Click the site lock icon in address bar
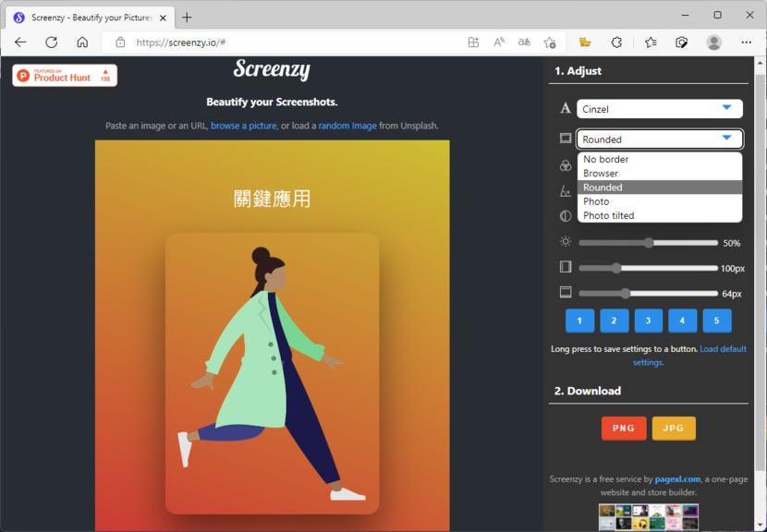Screen dimensions: 767x532 (120, 42)
